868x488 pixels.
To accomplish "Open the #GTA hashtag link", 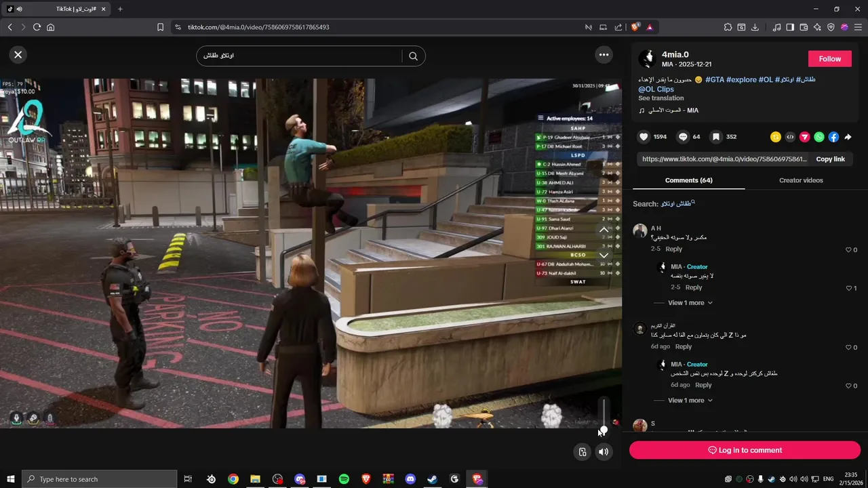I will pyautogui.click(x=715, y=80).
